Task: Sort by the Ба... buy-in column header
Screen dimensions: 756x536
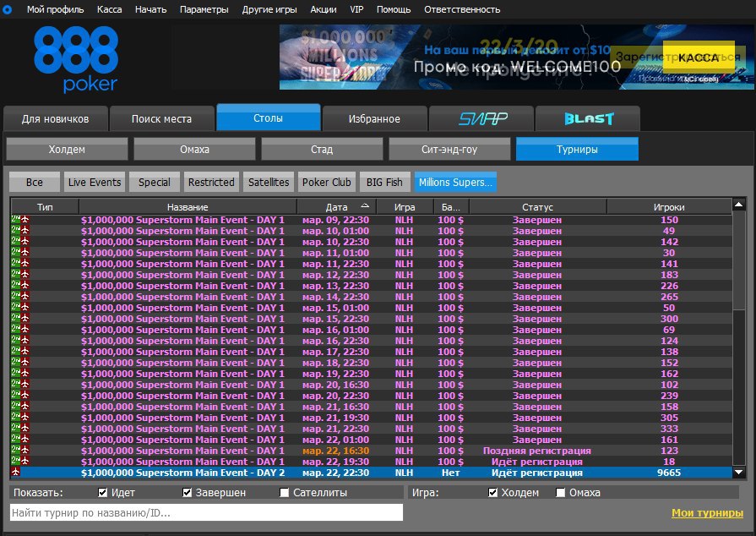Action: pos(451,207)
